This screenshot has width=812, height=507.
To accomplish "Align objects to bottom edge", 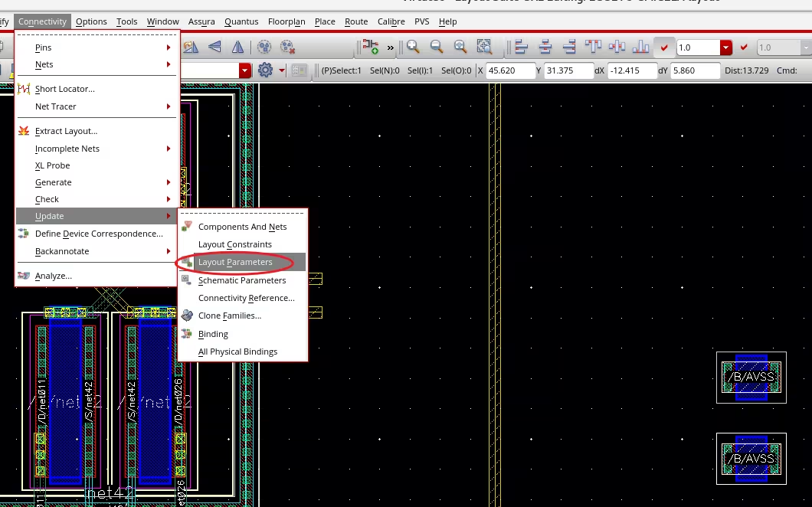I will 640,47.
